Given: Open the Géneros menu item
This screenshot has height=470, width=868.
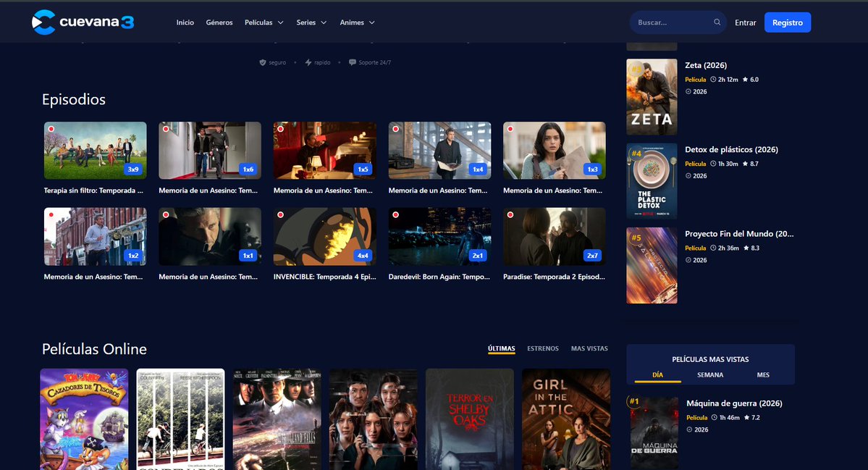Looking at the screenshot, I should (219, 22).
